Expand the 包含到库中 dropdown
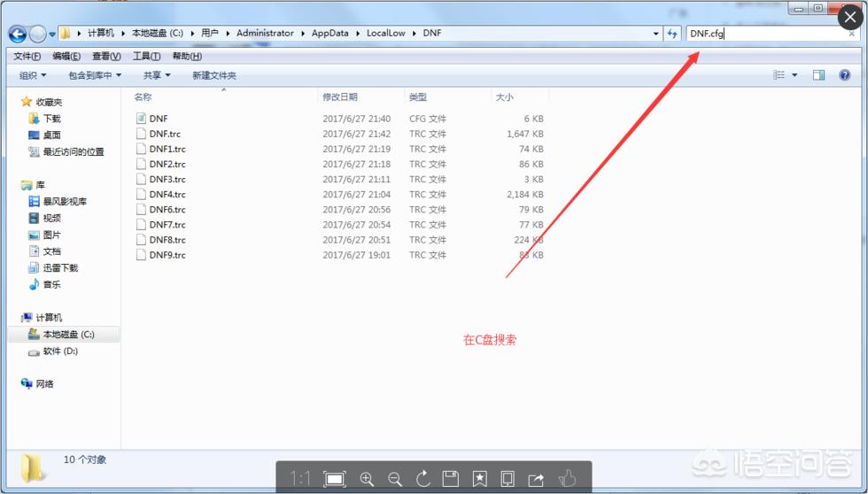The height and width of the screenshot is (494, 868). (x=95, y=75)
